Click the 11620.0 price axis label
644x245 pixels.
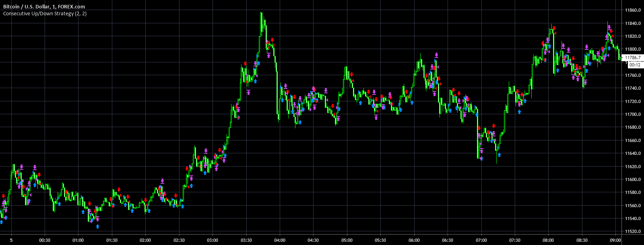[x=633, y=167]
